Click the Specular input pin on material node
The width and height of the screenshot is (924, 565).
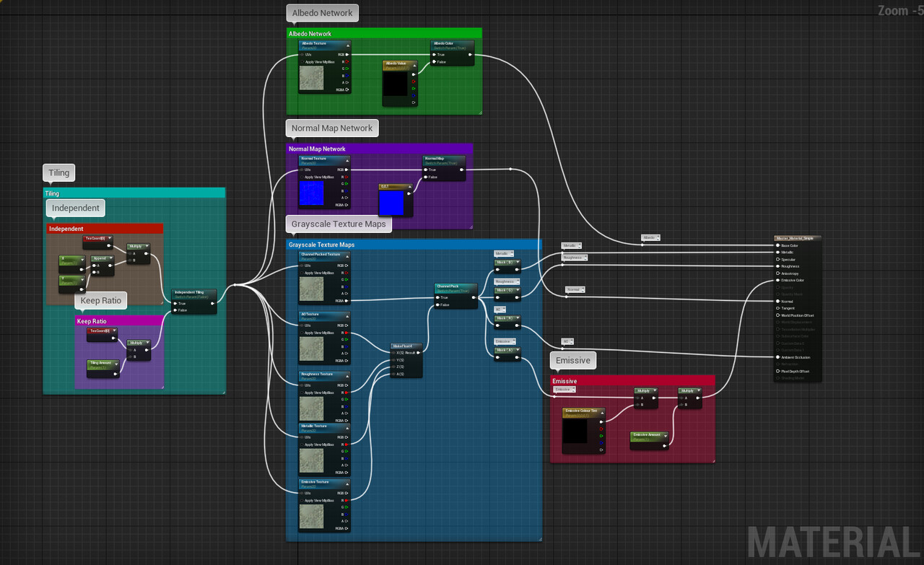coord(777,259)
